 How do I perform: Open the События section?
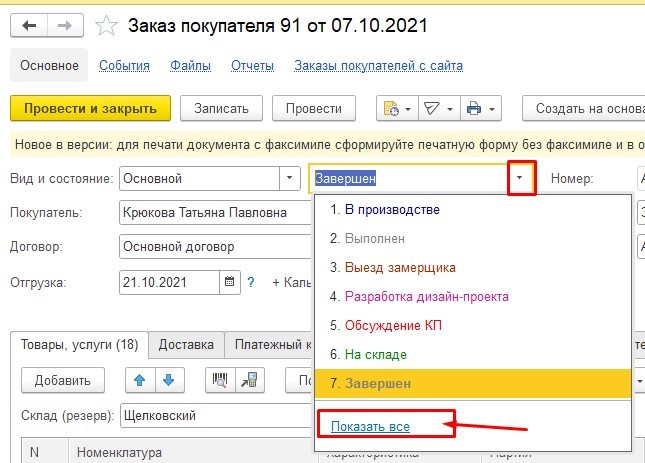point(124,65)
